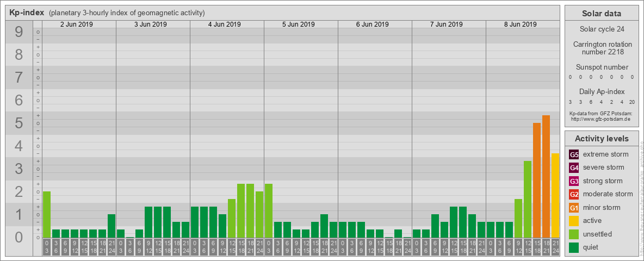The image size is (644, 261).
Task: Click the 'Solar cycle 24' text
Action: [601, 29]
